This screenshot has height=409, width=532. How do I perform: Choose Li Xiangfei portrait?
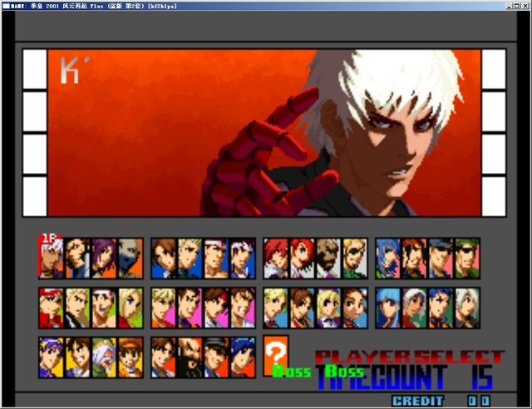pyautogui.click(x=355, y=308)
